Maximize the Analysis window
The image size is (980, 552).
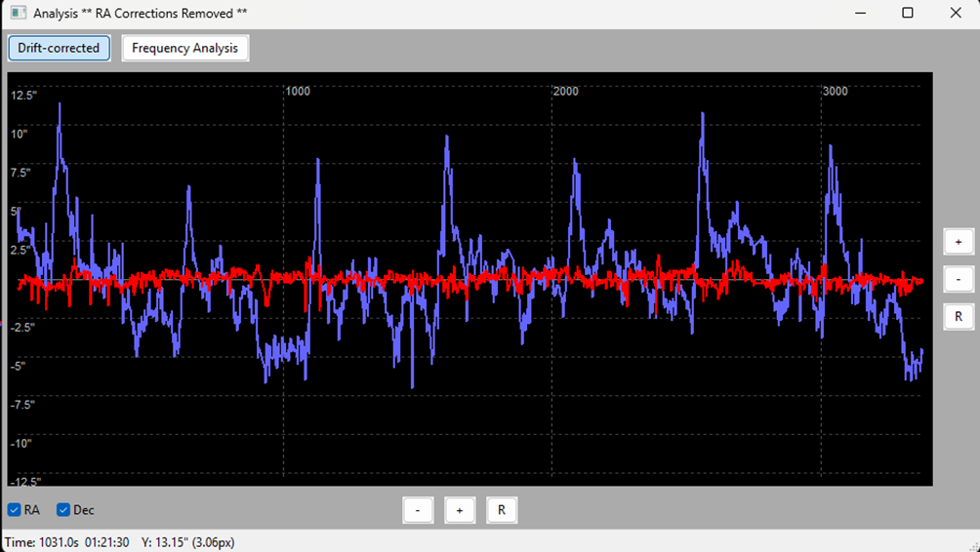pos(908,13)
